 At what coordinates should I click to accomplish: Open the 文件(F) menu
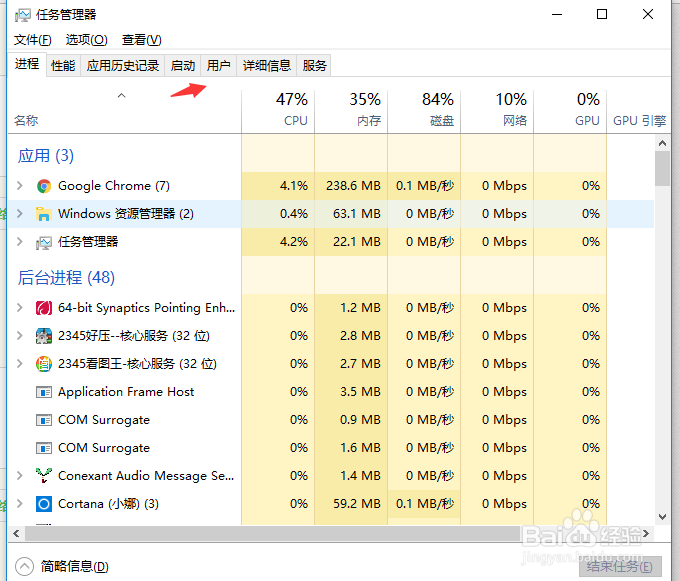point(33,40)
